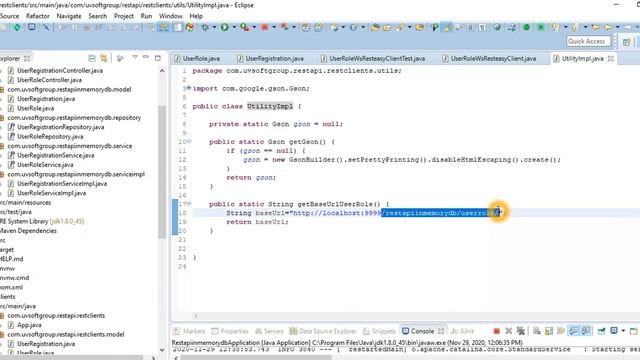Maximize the Explorer panel
Viewport: 640px width, 360px height.
pyautogui.click(x=158, y=58)
